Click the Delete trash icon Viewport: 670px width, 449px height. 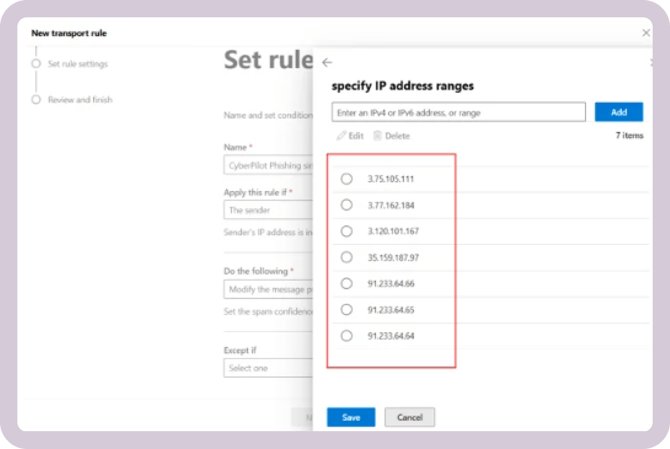[x=377, y=135]
